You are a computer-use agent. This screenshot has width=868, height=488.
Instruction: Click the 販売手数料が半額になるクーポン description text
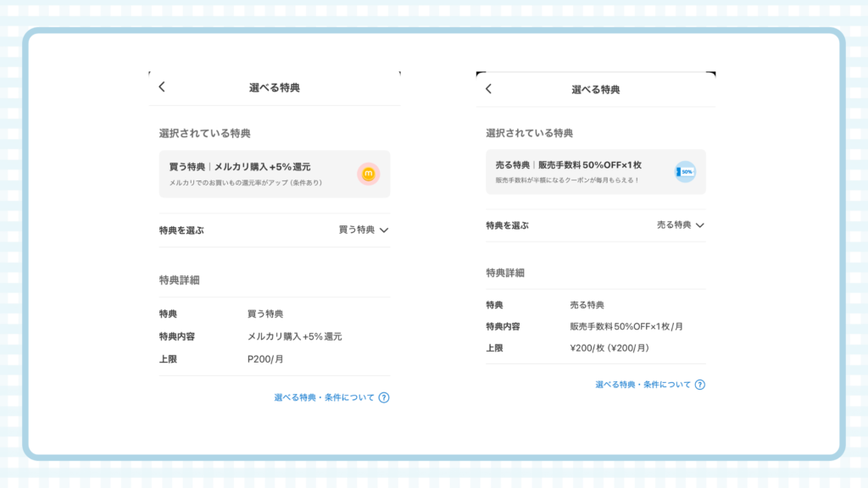point(567,180)
